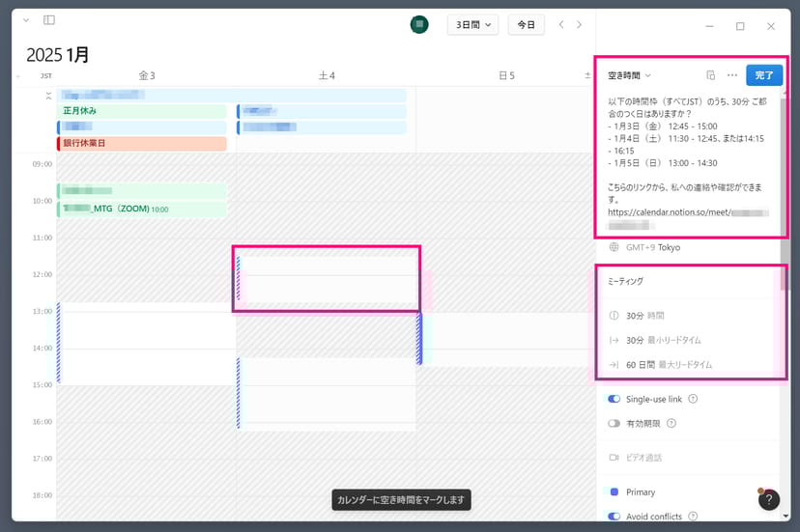Open the 銀行休業日 all-day event
The image size is (800, 532).
coord(141,144)
